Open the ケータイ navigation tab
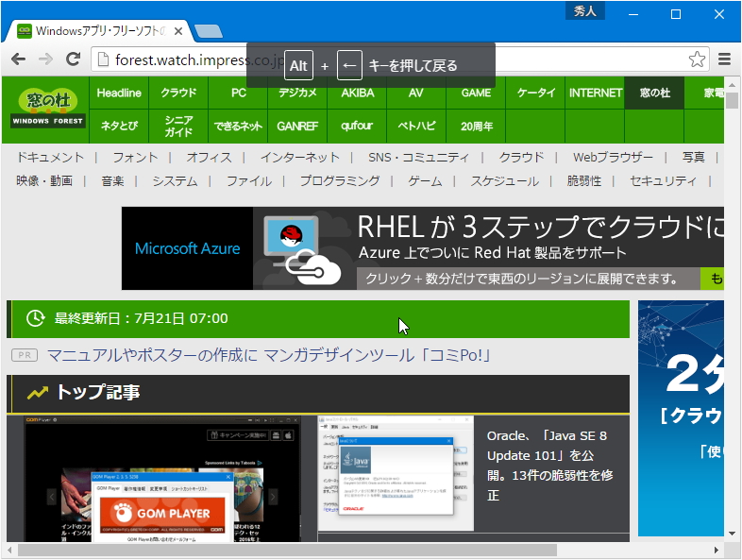 (535, 93)
